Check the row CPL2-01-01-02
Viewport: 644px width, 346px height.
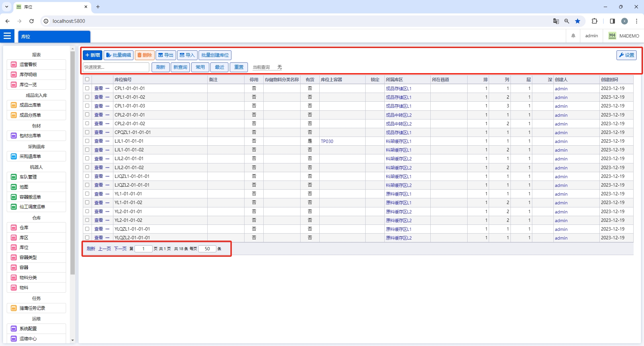[87, 123]
